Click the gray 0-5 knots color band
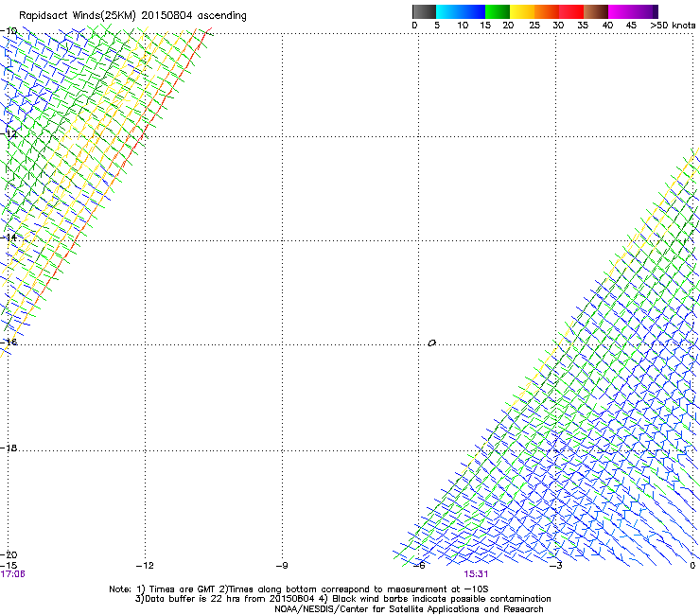Viewport: 700px width, 615px height. coord(424,11)
